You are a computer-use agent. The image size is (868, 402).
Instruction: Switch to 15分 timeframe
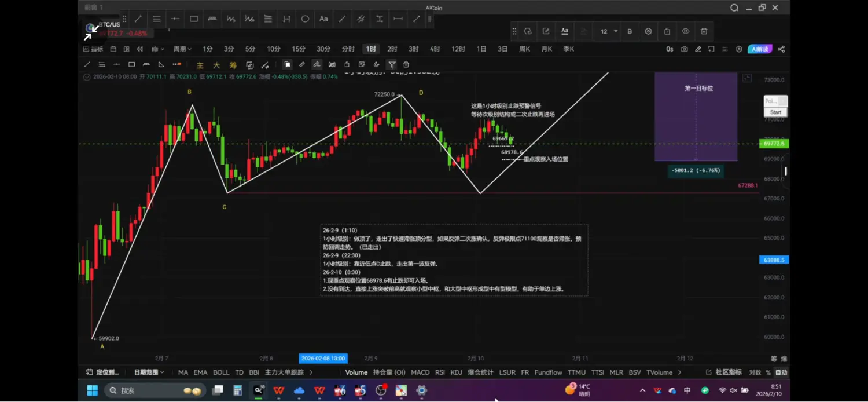(x=299, y=49)
